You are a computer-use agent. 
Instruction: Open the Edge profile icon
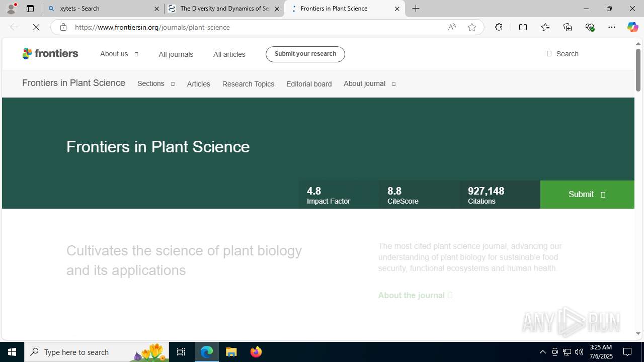tap(11, 9)
